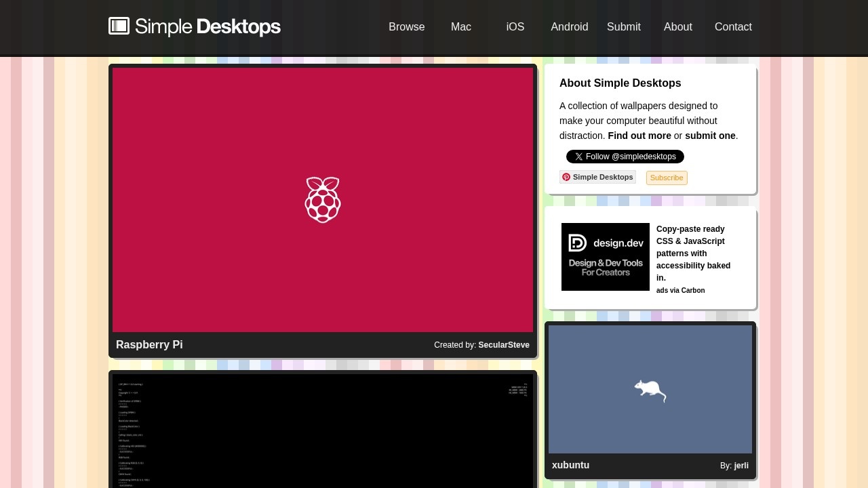
Task: Click the Pinterest icon beside Simple Desktops
Action: [x=566, y=177]
